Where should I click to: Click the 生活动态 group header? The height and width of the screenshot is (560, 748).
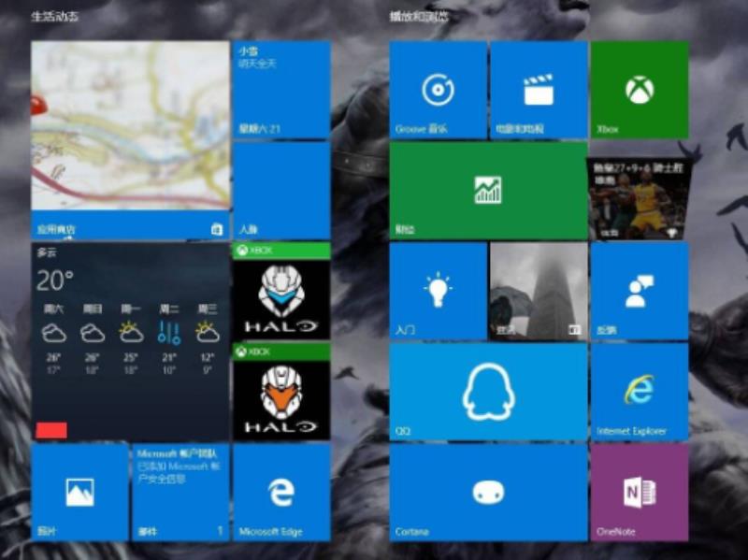(54, 17)
